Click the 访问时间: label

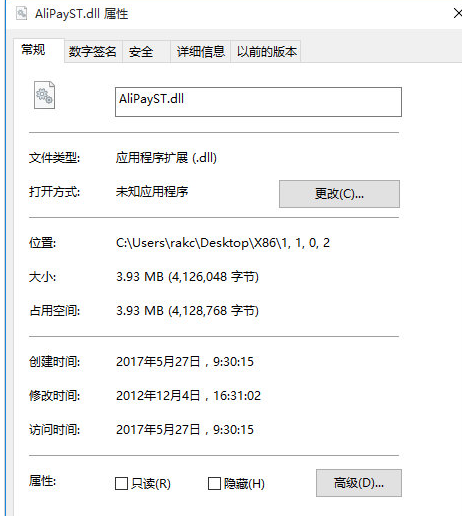(x=54, y=430)
